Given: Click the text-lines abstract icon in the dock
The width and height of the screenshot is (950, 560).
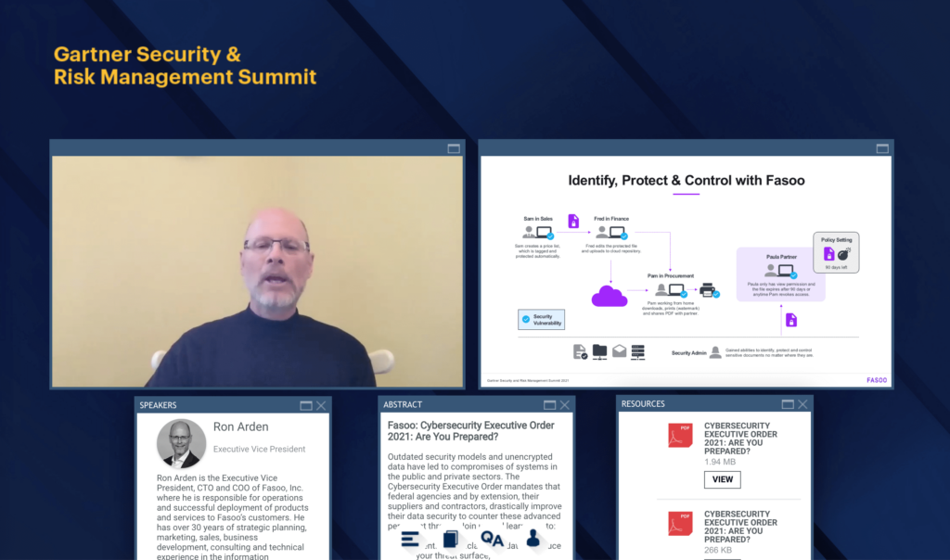Looking at the screenshot, I should [410, 540].
